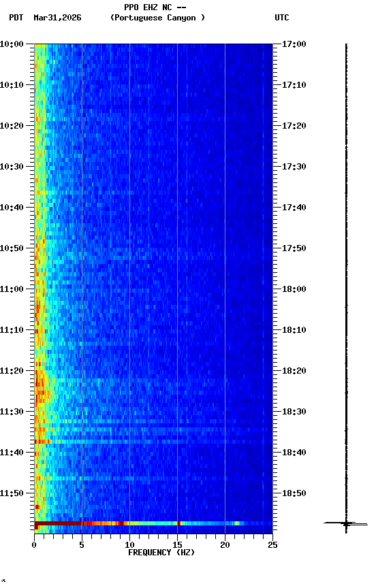Select the Portuguese Canyon station name
This screenshot has width=376, height=588.
pos(157,18)
